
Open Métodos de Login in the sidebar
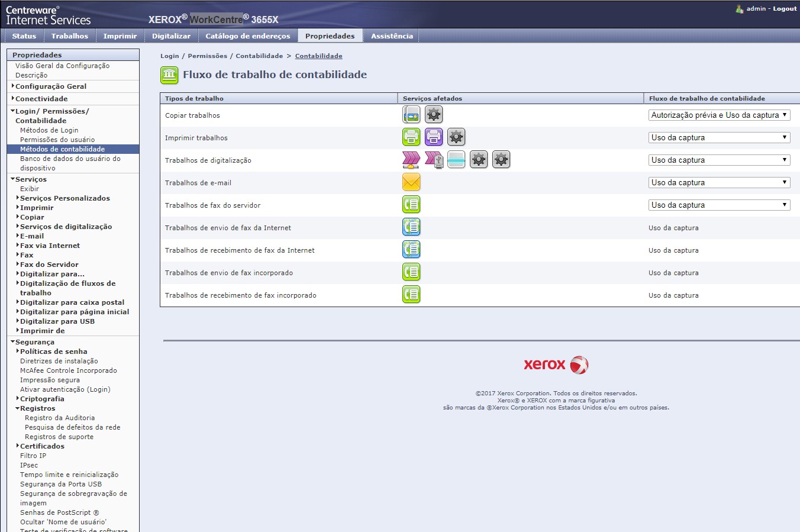tap(49, 130)
